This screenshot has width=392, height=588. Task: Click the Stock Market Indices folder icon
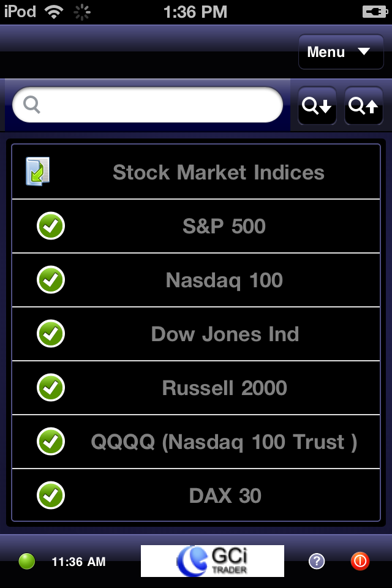pyautogui.click(x=37, y=171)
